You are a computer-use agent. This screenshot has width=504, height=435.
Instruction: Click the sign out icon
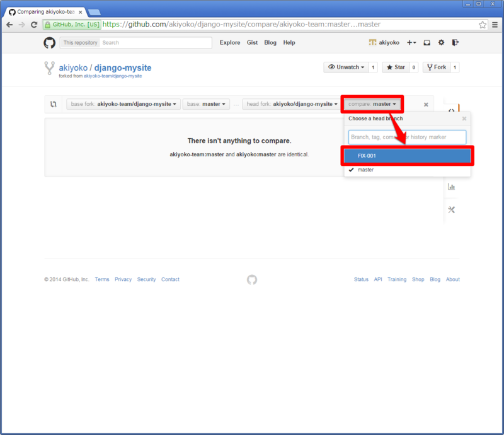click(455, 42)
